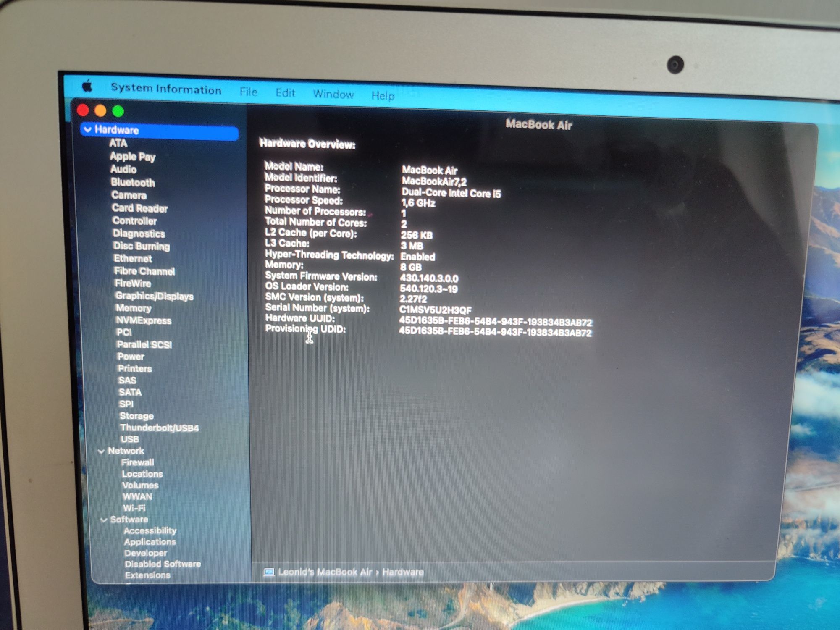840x630 pixels.
Task: Open the Help menu
Action: [x=383, y=96]
